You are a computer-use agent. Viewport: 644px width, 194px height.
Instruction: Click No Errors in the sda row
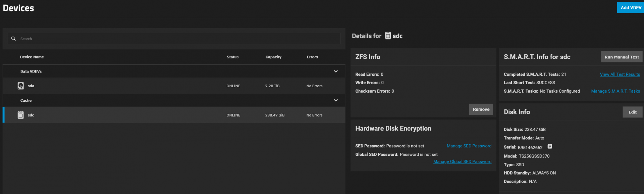(314, 86)
